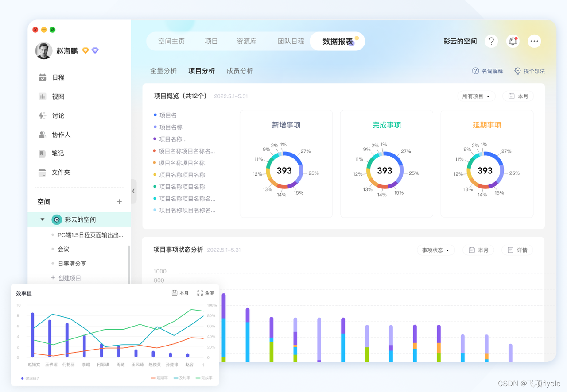Image resolution: width=567 pixels, height=392 pixels.
Task: Open 日程 via its calendar icon
Action: point(43,77)
